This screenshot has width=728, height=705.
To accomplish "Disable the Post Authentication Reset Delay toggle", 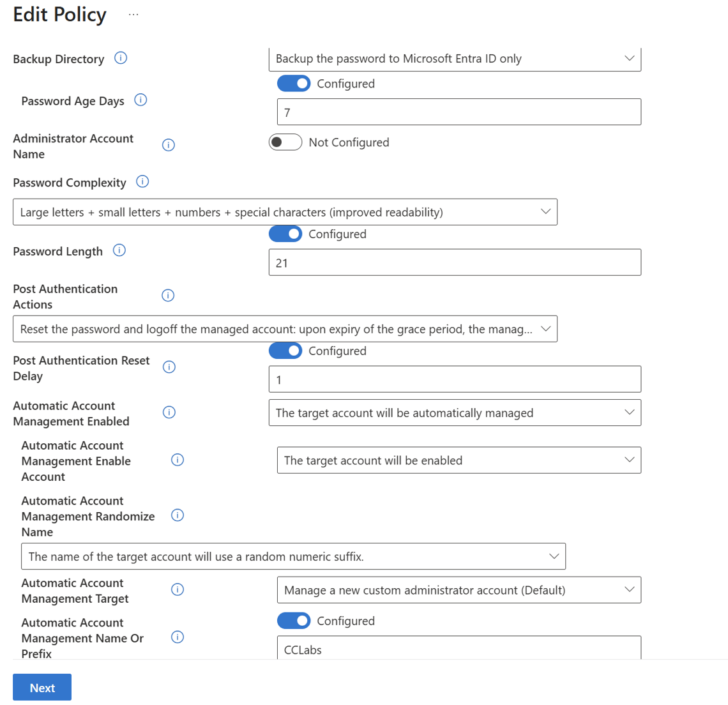I will (285, 351).
